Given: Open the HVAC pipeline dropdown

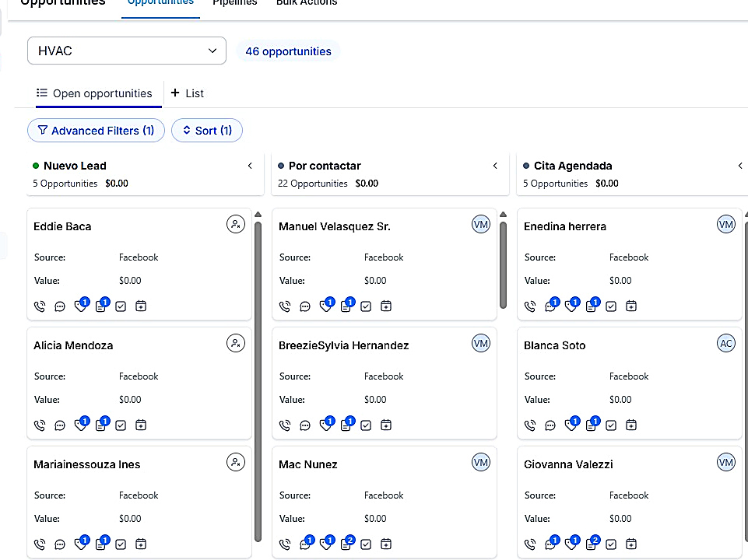Looking at the screenshot, I should [x=127, y=51].
